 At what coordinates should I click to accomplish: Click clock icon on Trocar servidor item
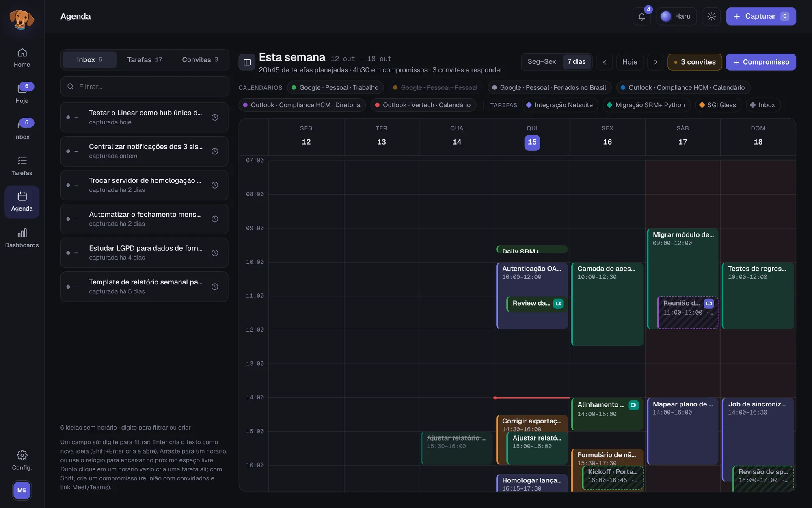pos(215,185)
